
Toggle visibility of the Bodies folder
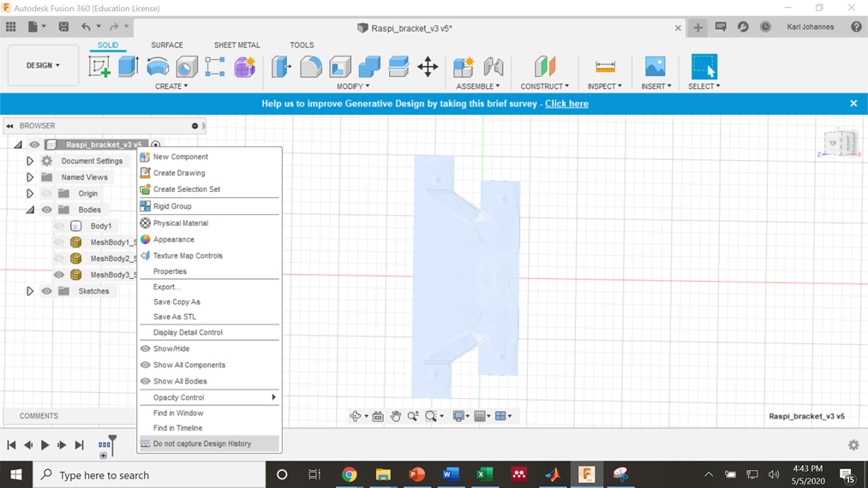click(x=46, y=210)
